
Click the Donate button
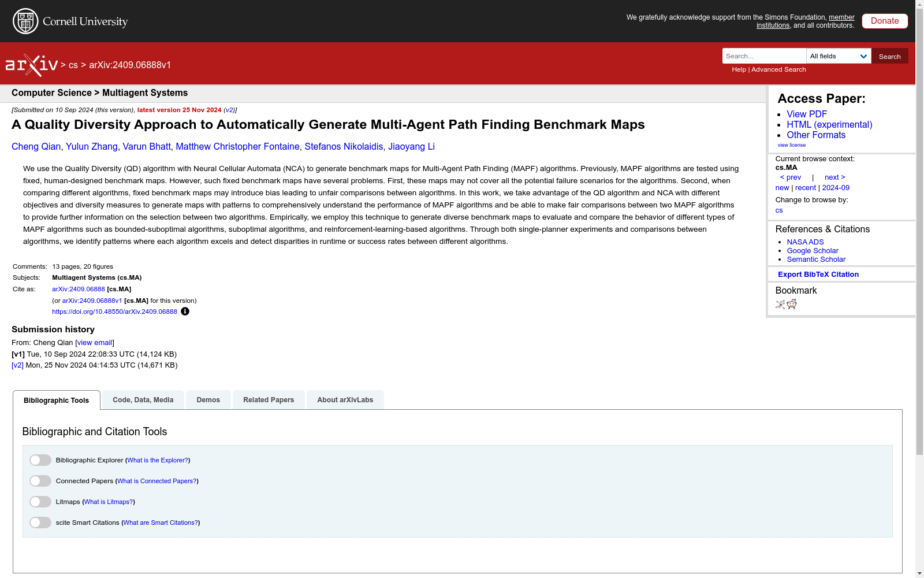click(x=885, y=21)
